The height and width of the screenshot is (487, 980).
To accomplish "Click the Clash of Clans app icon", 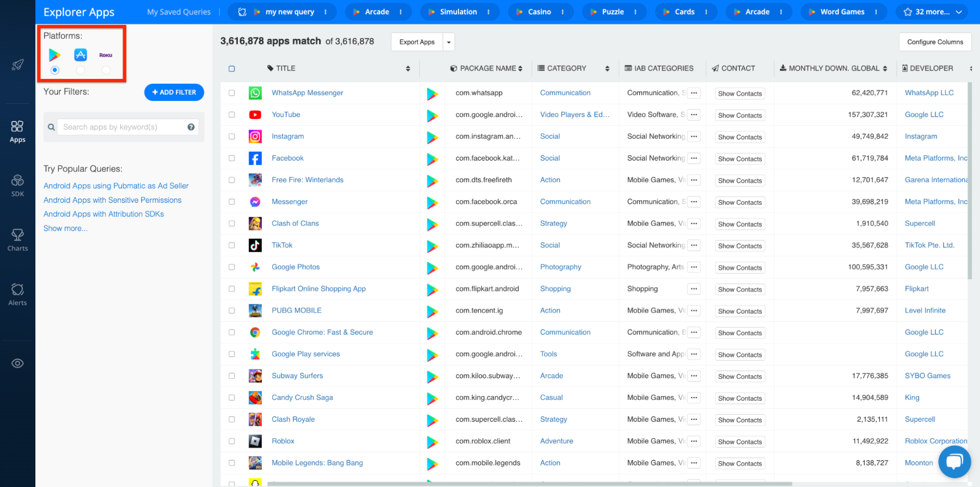I will coord(255,223).
